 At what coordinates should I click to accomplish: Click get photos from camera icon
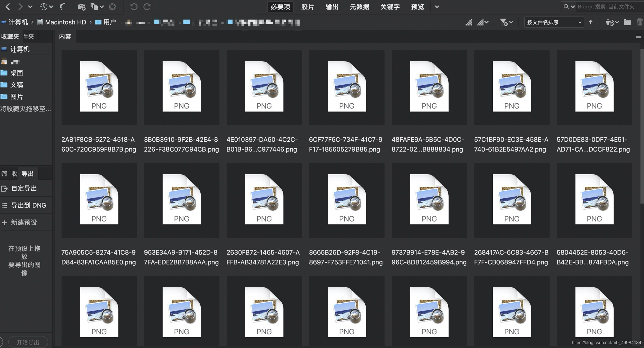pyautogui.click(x=81, y=7)
